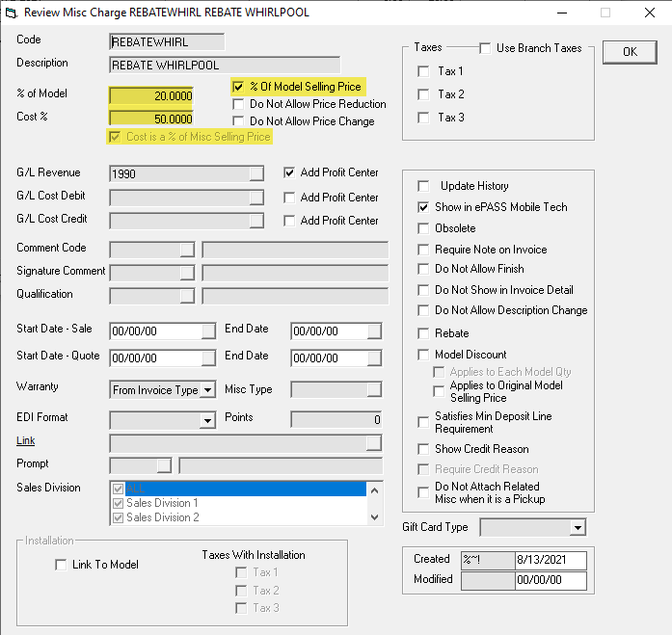Check the Tax 2 box in Taxes group
This screenshot has width=672, height=635.
coord(423,94)
